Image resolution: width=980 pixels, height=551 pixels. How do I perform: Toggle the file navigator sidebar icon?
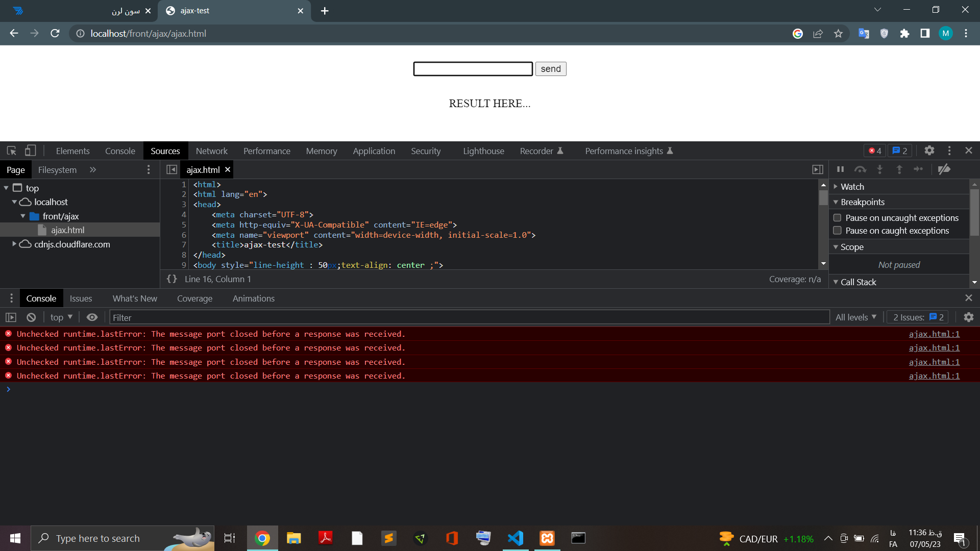tap(171, 169)
